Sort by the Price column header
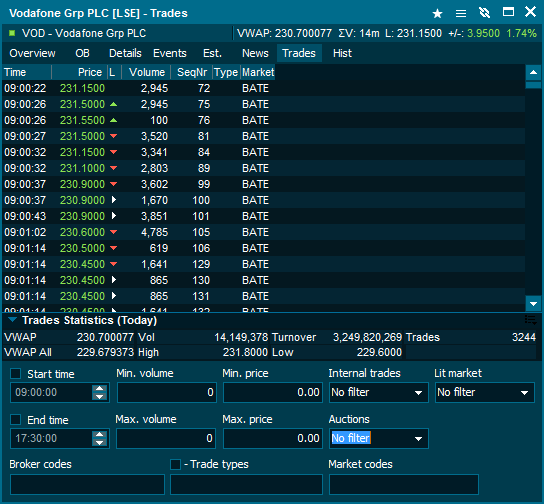The height and width of the screenshot is (504, 544). tap(79, 72)
